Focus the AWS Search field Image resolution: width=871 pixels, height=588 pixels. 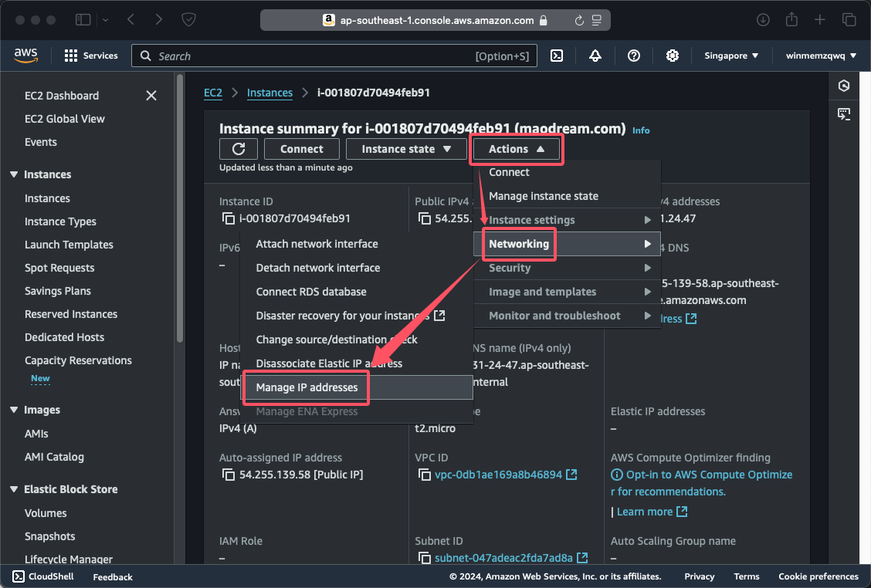(334, 56)
